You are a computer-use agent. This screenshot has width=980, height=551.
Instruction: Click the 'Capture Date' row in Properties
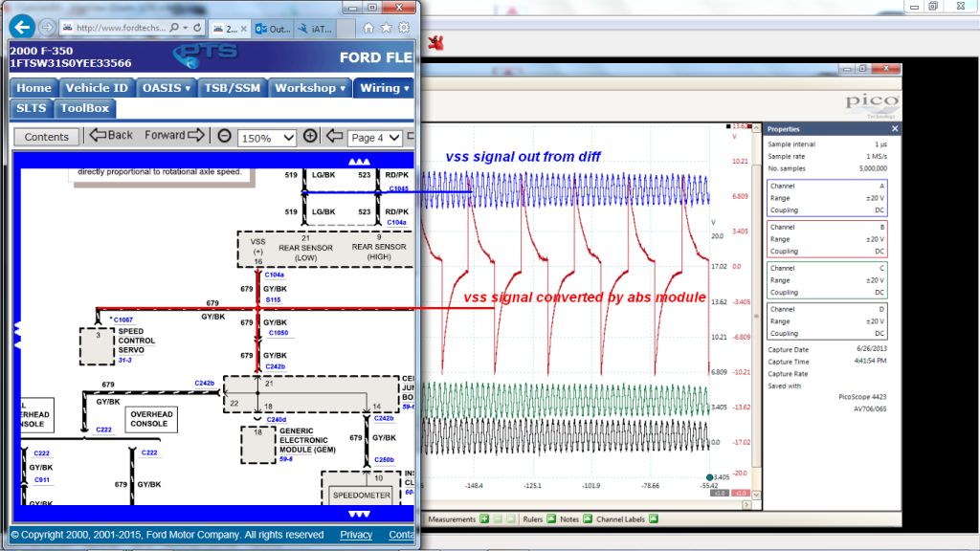click(x=827, y=349)
